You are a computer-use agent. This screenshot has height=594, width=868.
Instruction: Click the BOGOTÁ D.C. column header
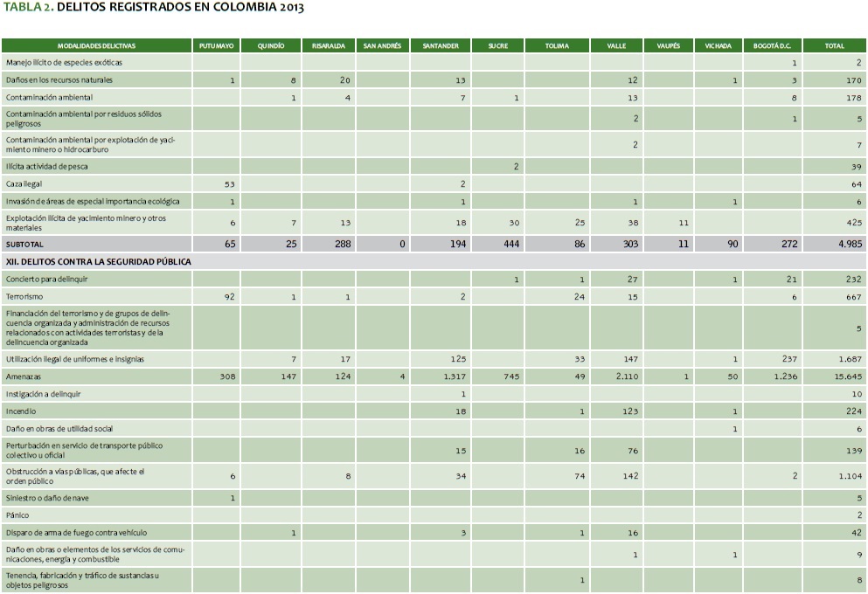772,45
